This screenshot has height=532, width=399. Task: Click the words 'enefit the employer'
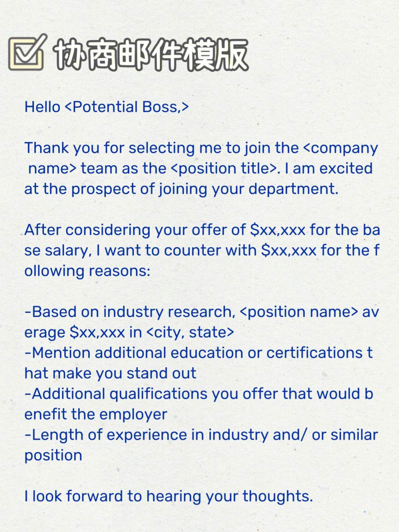tap(96, 414)
